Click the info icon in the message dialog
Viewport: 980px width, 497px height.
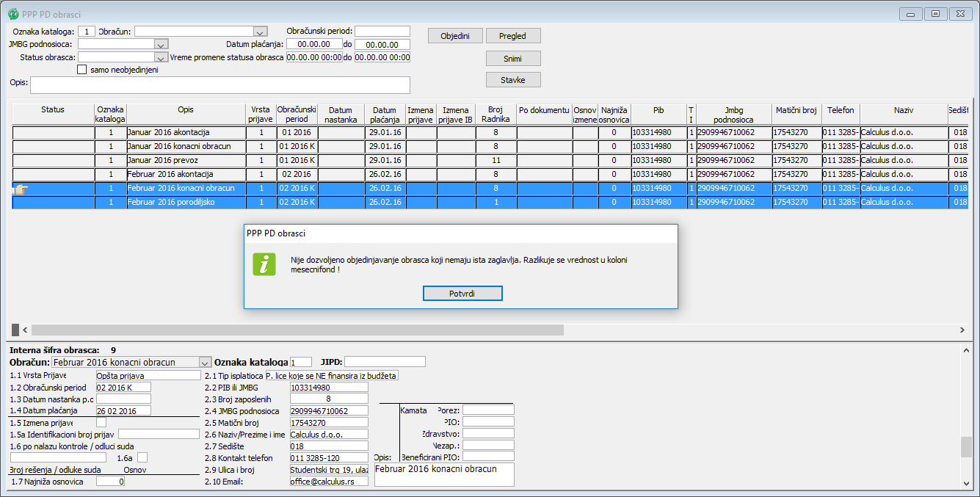264,264
